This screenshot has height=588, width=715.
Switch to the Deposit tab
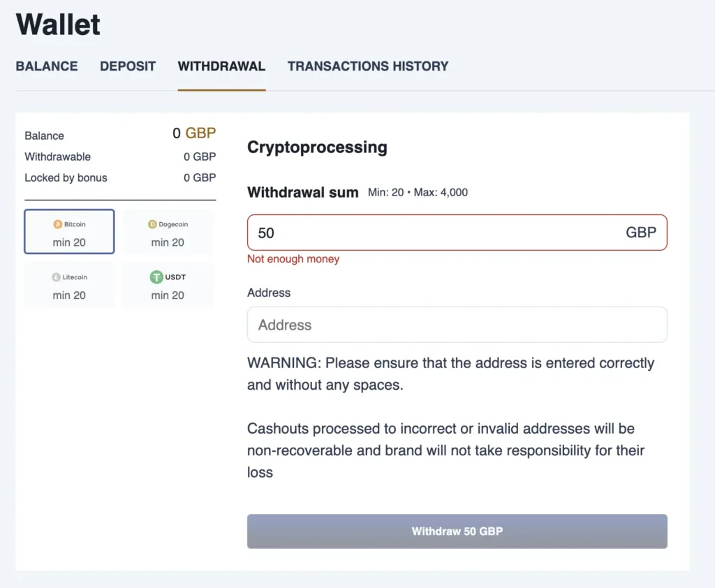[128, 66]
